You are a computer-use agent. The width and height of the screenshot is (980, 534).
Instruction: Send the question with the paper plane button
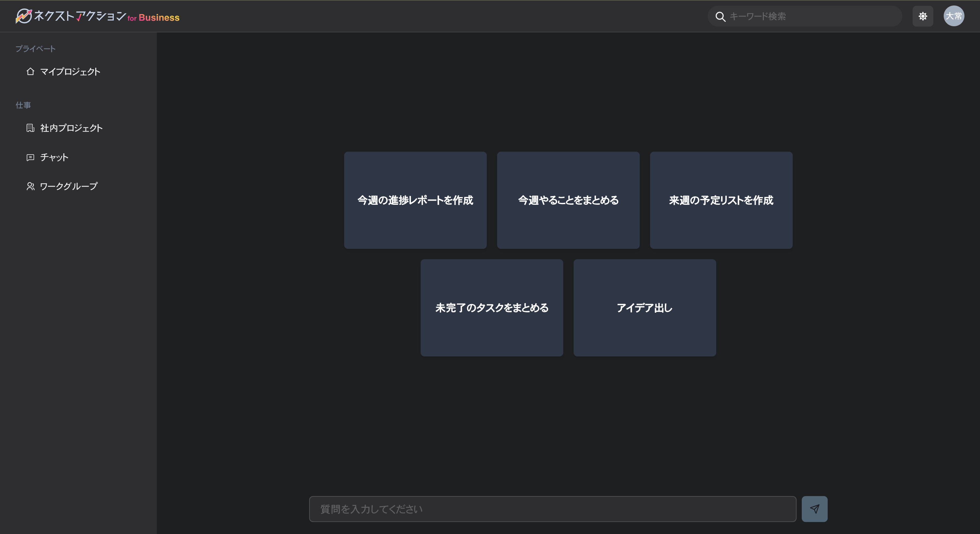814,509
